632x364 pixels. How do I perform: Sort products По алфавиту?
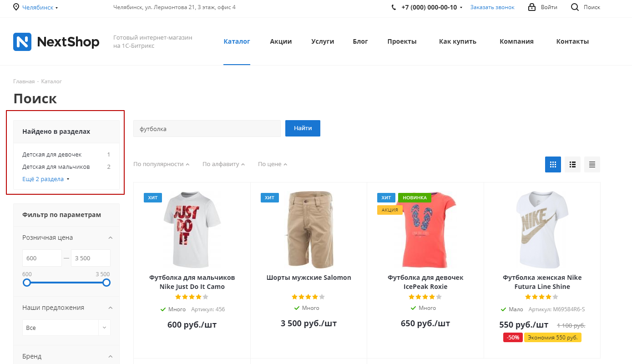[224, 164]
